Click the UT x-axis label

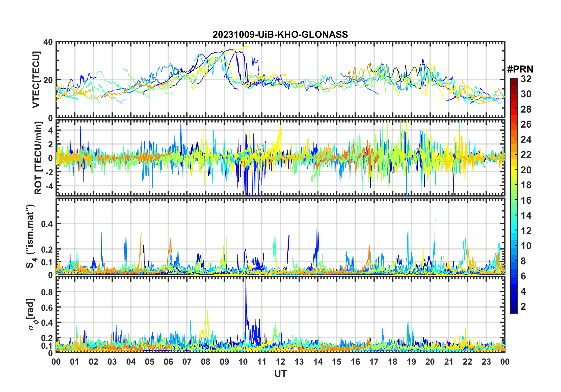click(280, 374)
